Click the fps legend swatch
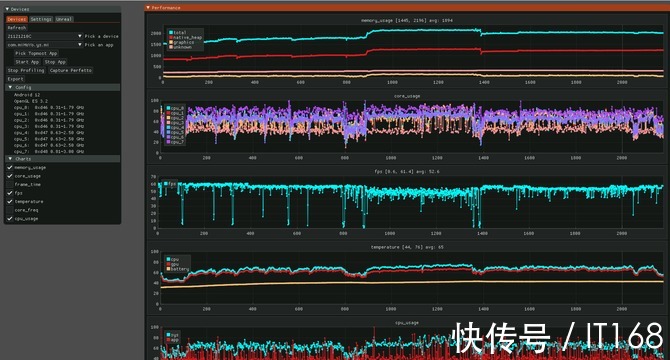The height and width of the screenshot is (360, 670). 166,184
